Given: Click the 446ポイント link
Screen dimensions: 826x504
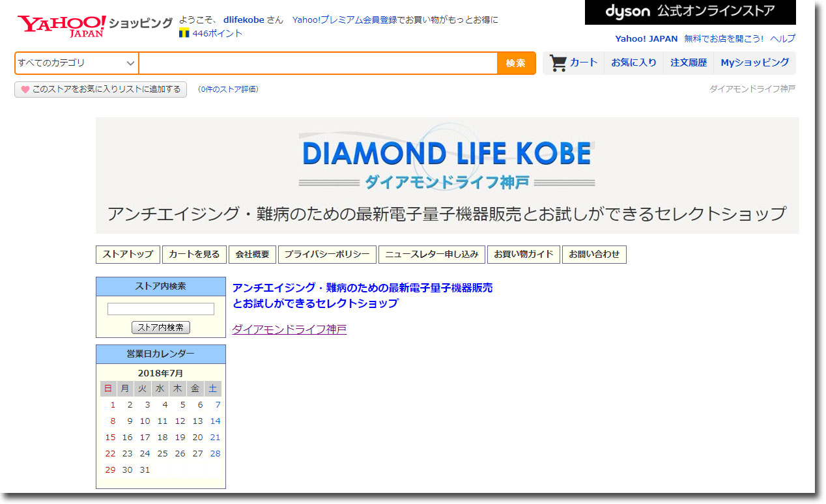Looking at the screenshot, I should coord(217,33).
